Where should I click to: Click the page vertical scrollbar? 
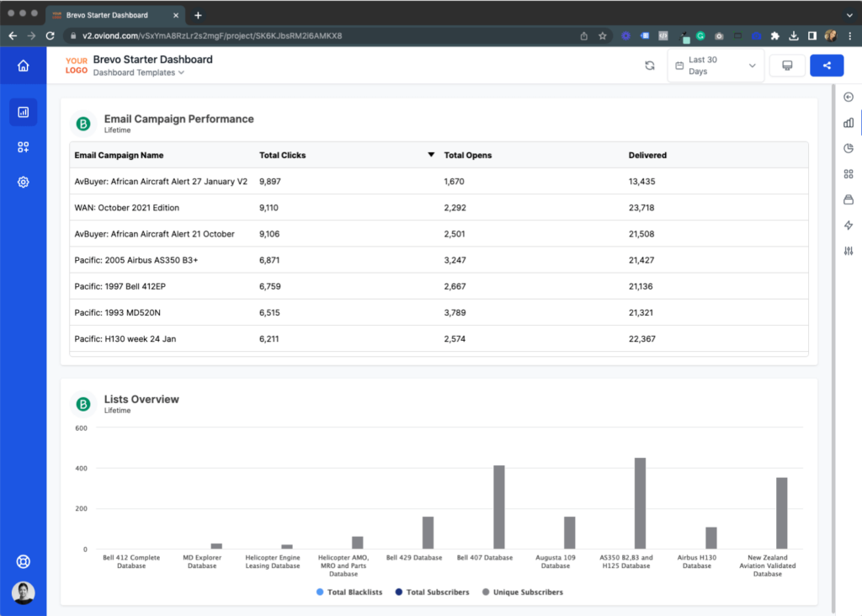click(833, 349)
